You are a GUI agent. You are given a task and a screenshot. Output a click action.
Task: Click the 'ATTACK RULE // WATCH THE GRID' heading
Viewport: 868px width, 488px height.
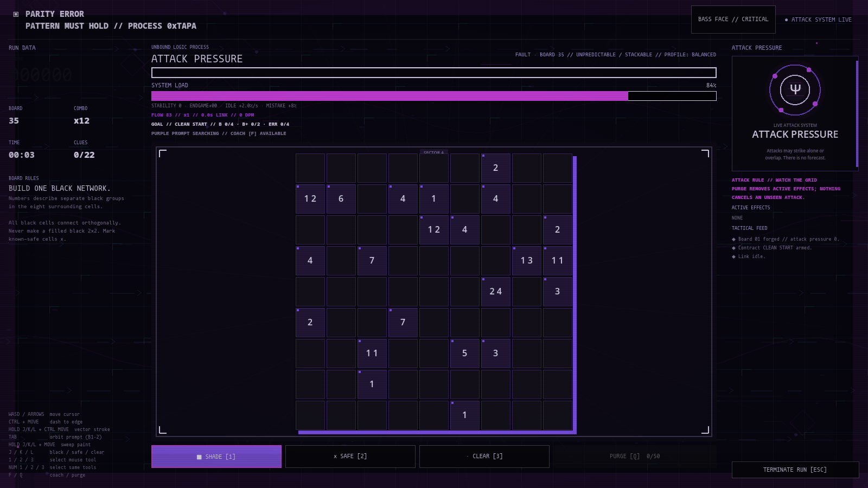(774, 180)
